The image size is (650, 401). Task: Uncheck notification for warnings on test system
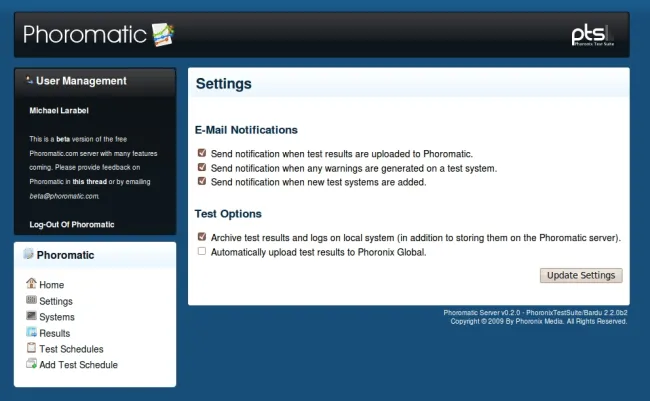[x=202, y=168]
